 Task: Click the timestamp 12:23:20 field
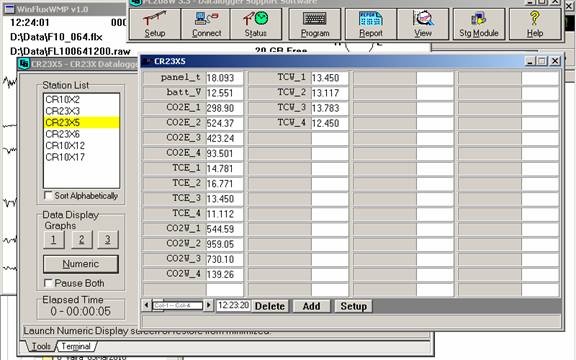pos(233,305)
